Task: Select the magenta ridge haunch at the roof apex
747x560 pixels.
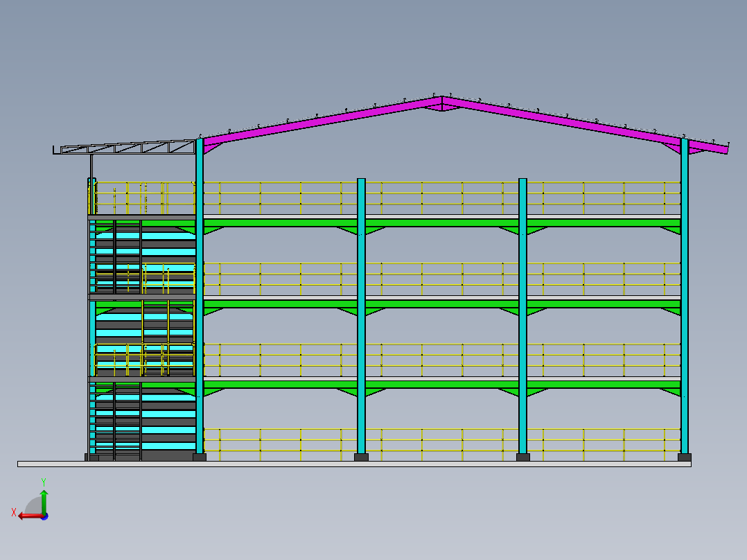Action: pos(442,107)
